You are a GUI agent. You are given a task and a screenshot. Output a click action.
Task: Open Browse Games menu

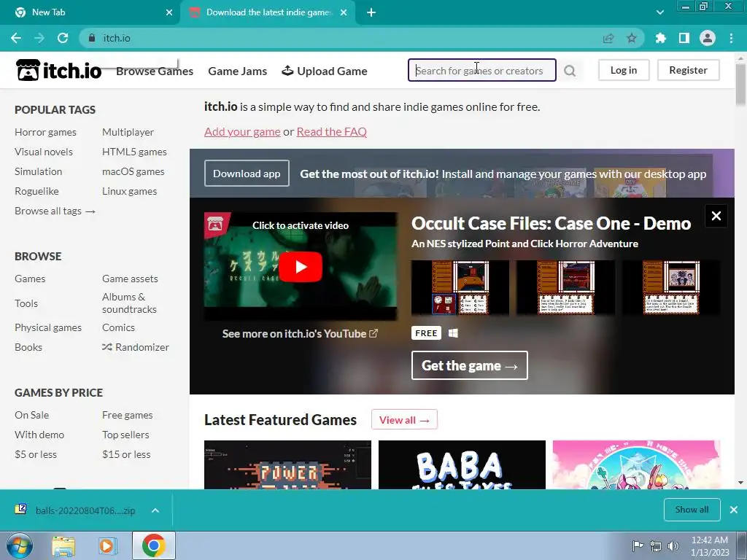pos(155,71)
